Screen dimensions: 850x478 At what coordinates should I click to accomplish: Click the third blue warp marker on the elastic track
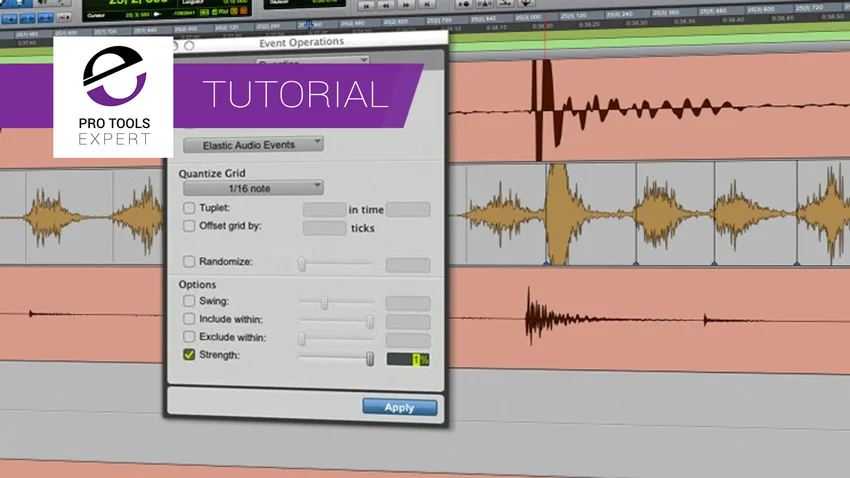714,263
